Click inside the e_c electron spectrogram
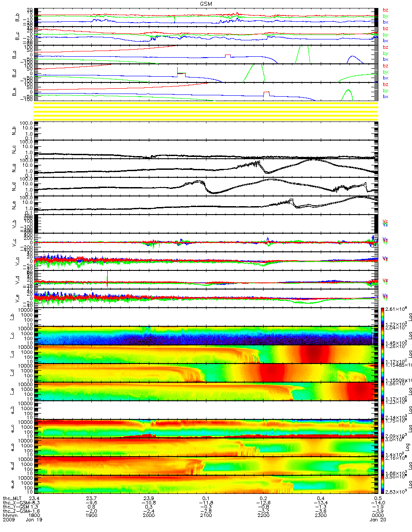This screenshot has height=532, width=412. (206, 428)
